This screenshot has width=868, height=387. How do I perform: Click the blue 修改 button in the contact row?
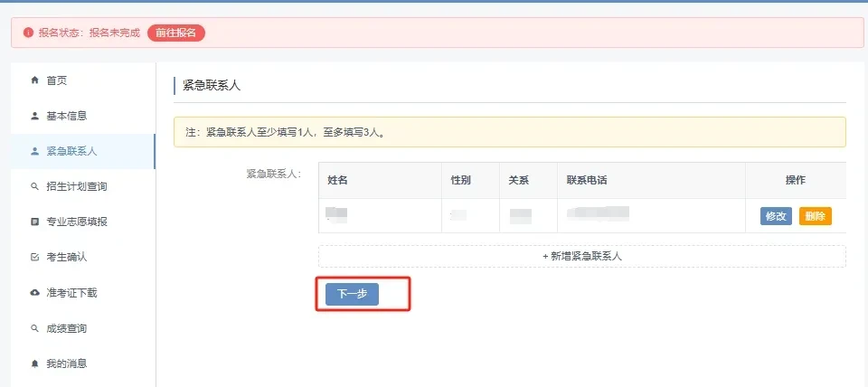click(776, 216)
